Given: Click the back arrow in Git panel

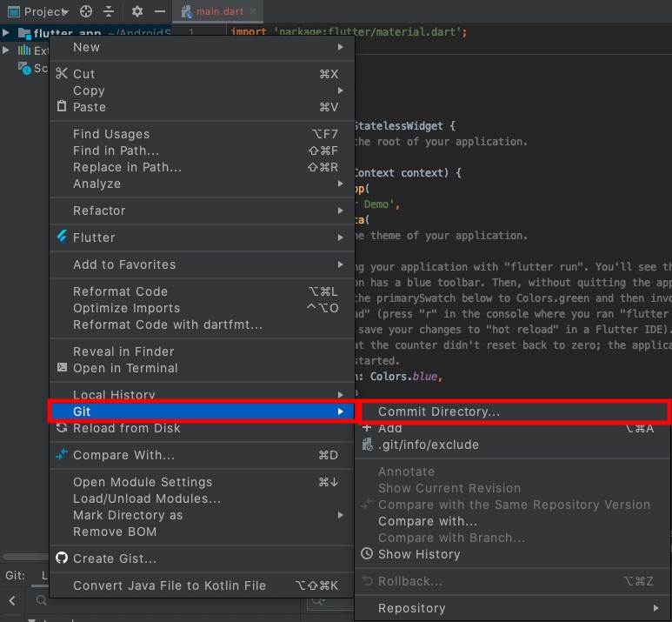Looking at the screenshot, I should tap(12, 600).
